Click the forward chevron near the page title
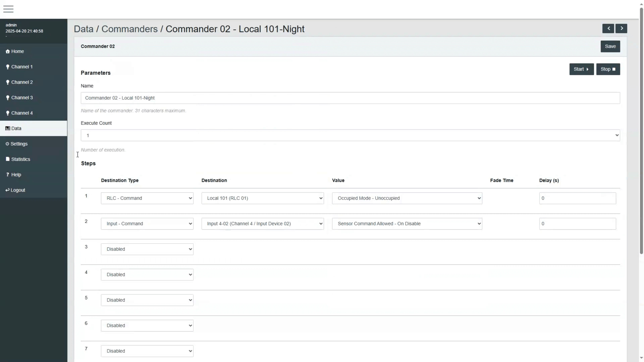644x362 pixels. click(x=622, y=28)
